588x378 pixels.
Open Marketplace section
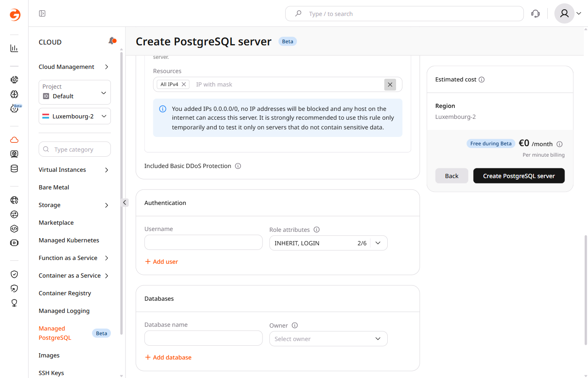click(x=56, y=223)
